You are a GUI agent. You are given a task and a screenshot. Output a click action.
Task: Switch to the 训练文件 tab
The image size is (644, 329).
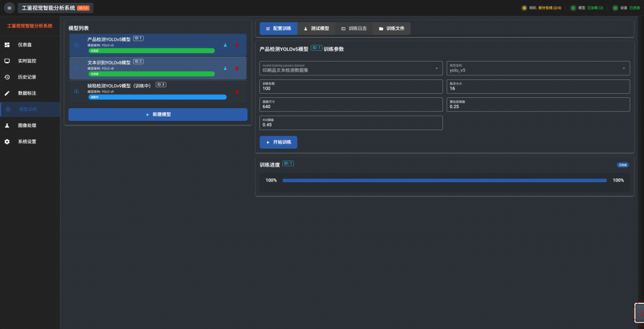pos(391,29)
